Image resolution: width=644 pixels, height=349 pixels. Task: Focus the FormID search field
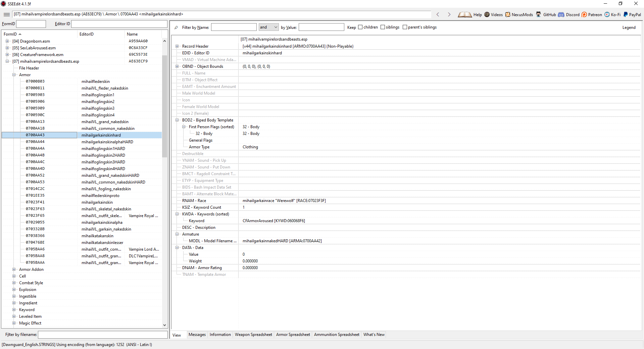pos(31,24)
